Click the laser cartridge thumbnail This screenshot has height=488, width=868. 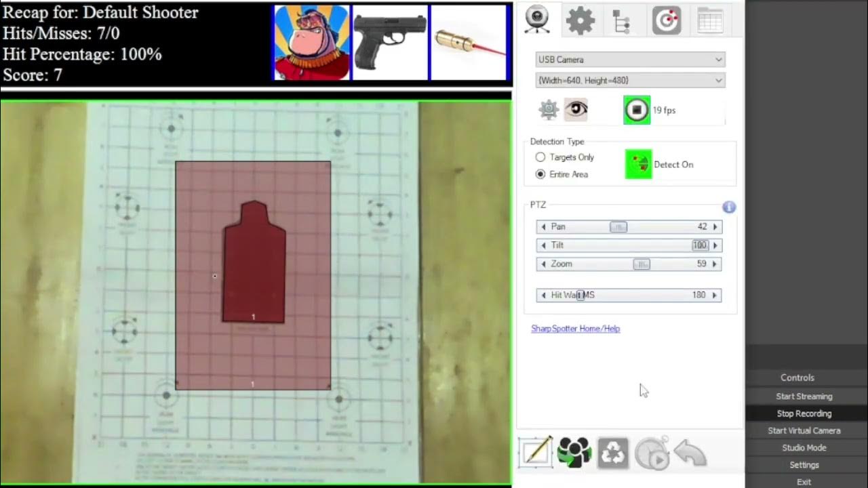coord(469,43)
